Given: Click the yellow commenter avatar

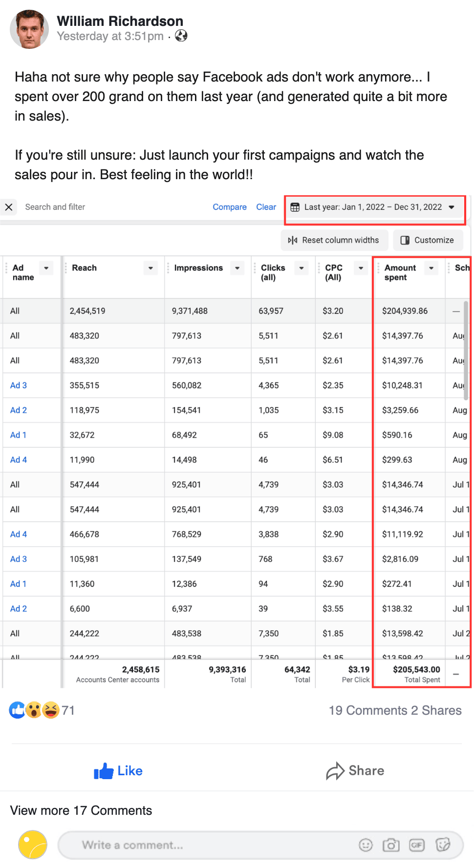Looking at the screenshot, I should (x=33, y=845).
